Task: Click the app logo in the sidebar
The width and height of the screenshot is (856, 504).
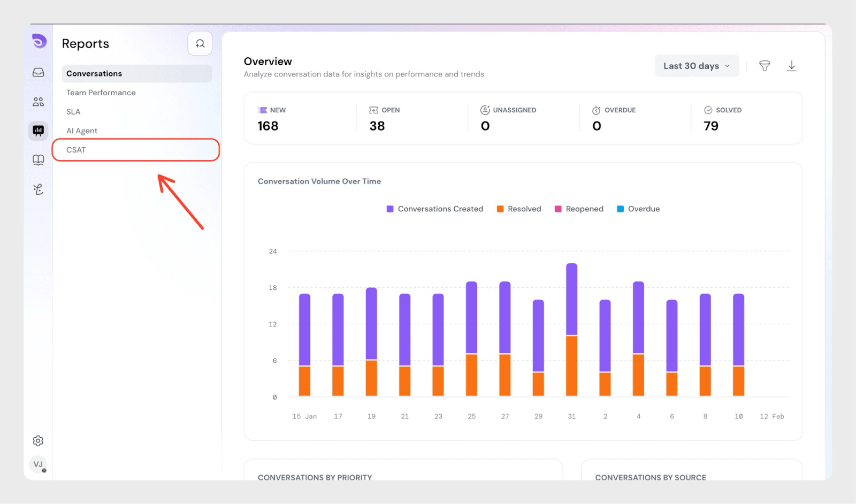Action: [39, 41]
